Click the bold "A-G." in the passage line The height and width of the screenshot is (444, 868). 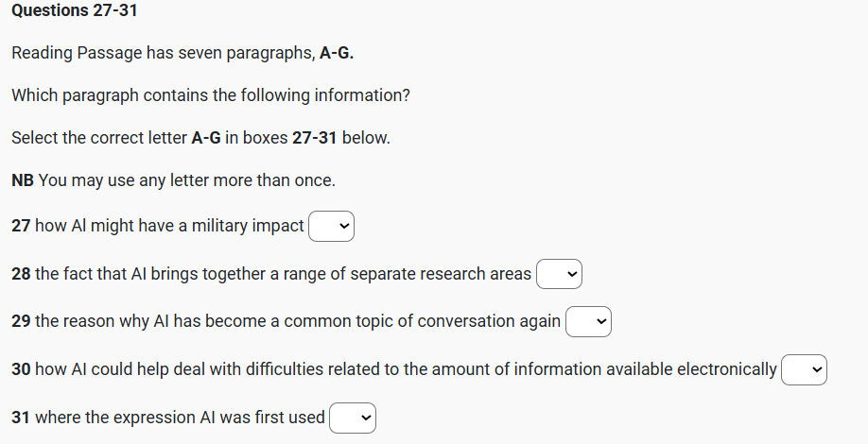click(338, 53)
